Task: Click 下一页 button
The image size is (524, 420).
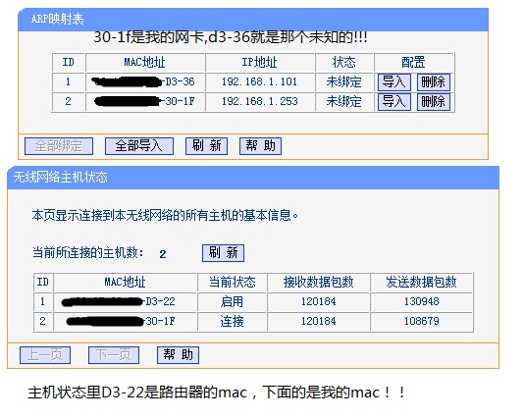Action: pyautogui.click(x=114, y=355)
